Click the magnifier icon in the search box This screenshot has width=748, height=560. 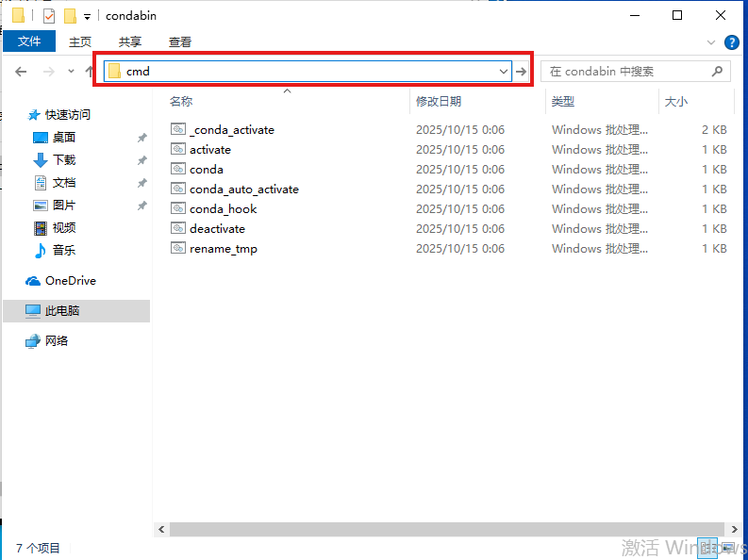[717, 72]
